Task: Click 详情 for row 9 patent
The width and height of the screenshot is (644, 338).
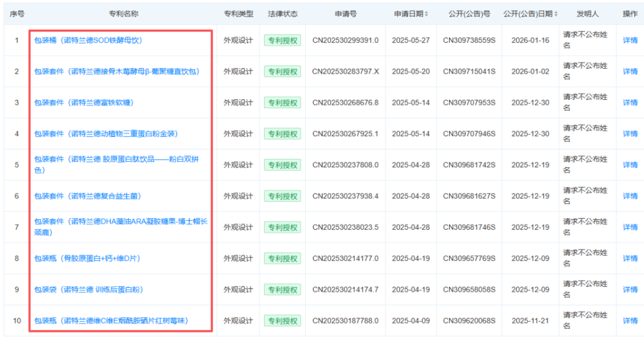Action: pyautogui.click(x=630, y=290)
